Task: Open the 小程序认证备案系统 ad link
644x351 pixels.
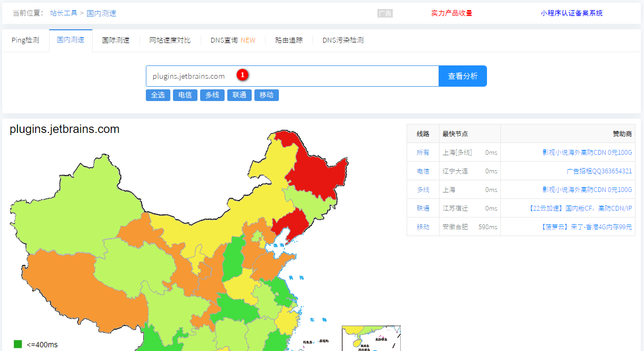Action: point(572,13)
